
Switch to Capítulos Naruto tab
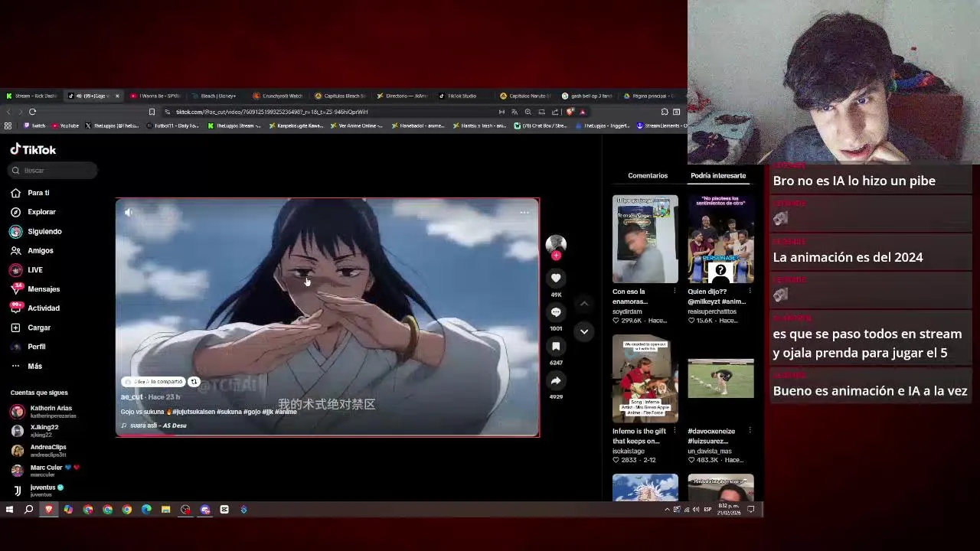pyautogui.click(x=525, y=96)
